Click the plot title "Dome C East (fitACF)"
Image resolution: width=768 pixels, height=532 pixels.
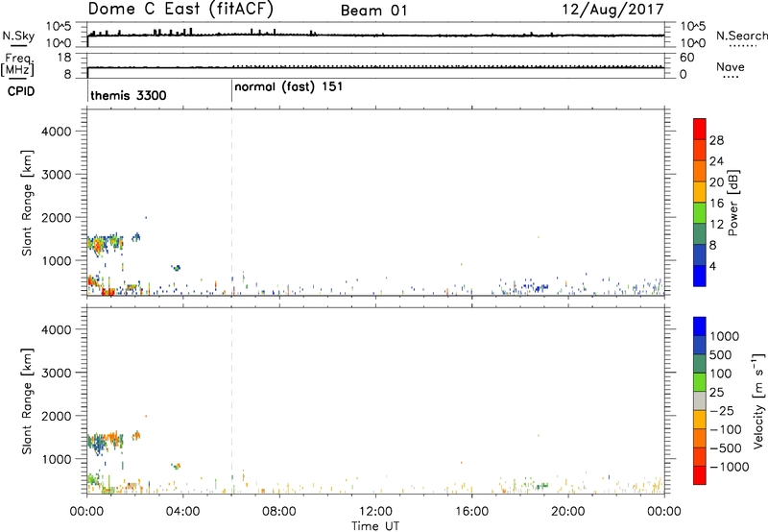pos(180,9)
